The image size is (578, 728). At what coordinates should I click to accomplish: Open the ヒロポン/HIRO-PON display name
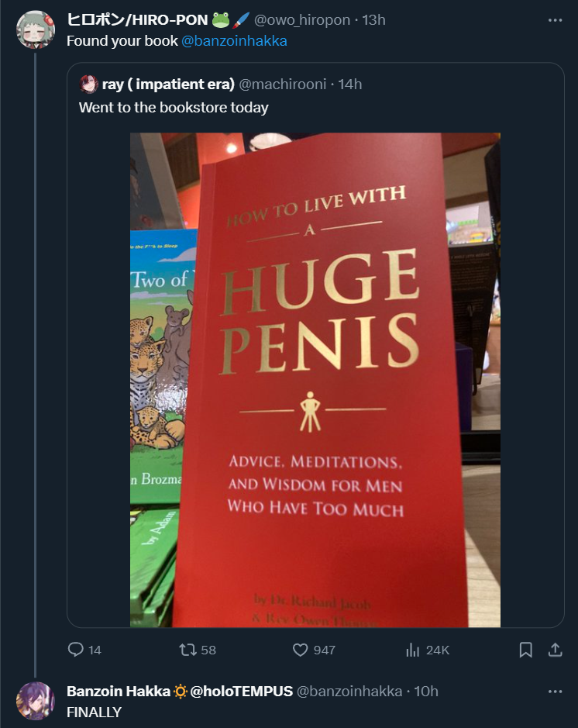click(137, 20)
